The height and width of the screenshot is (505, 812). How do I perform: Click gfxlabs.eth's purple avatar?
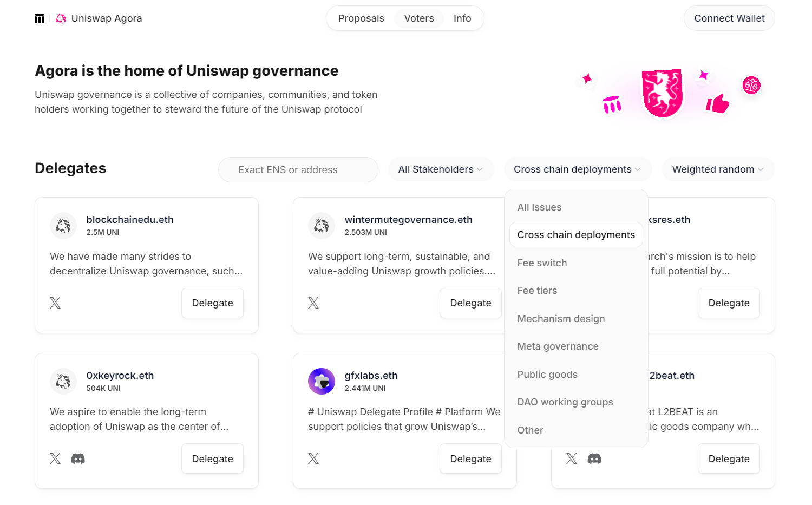pyautogui.click(x=322, y=382)
